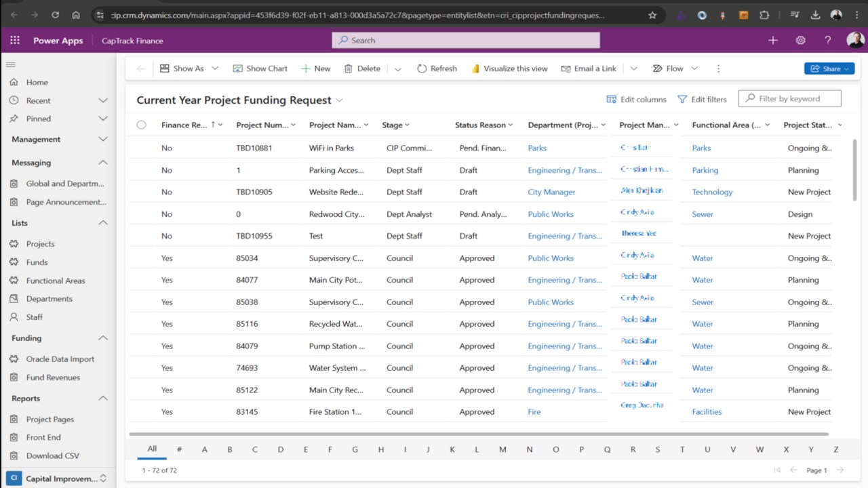Open Status Reason column menu
Screen dimensions: 868x488
click(484, 125)
